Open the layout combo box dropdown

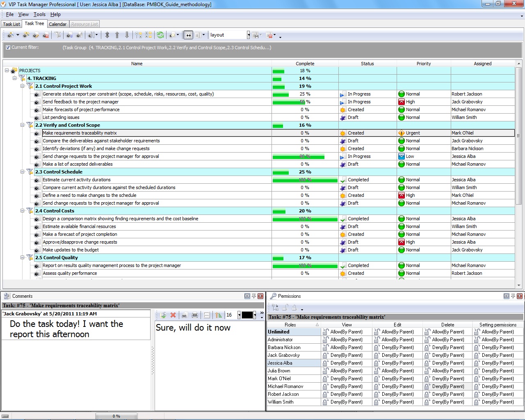click(x=248, y=35)
